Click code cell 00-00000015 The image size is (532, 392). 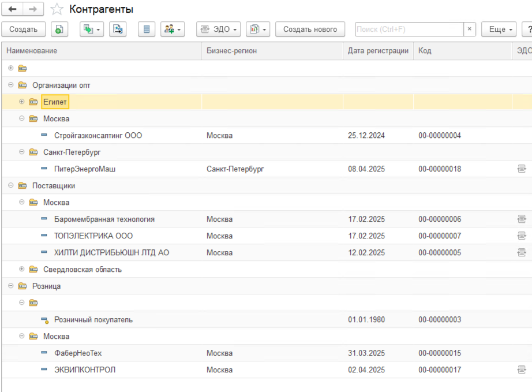click(x=440, y=353)
